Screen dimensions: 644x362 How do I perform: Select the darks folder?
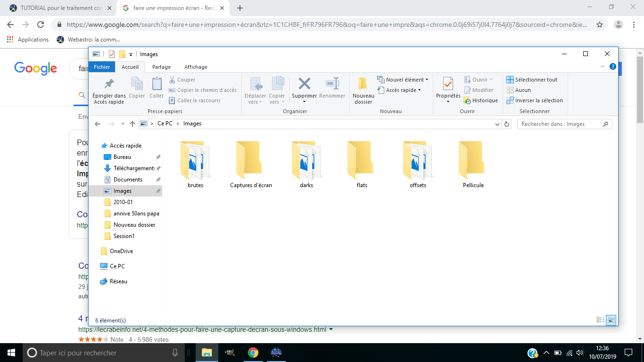point(306,165)
